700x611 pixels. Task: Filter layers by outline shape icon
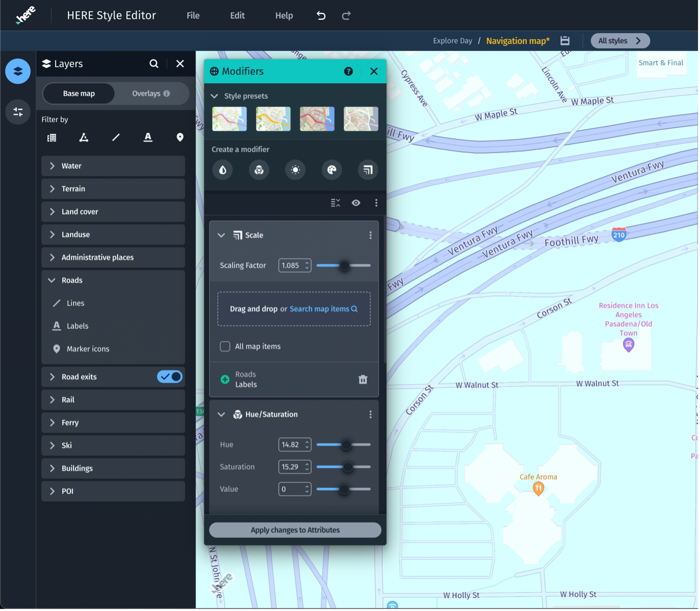coord(84,137)
